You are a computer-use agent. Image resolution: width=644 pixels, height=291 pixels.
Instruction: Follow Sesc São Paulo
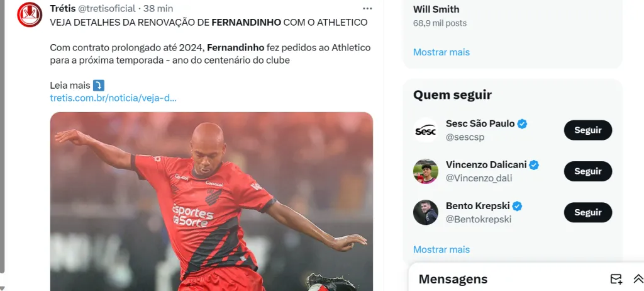[x=588, y=130]
